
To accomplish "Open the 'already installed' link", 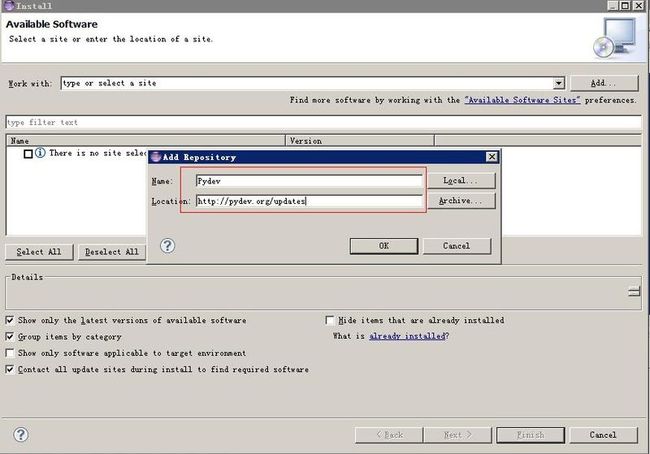I will coord(407,336).
